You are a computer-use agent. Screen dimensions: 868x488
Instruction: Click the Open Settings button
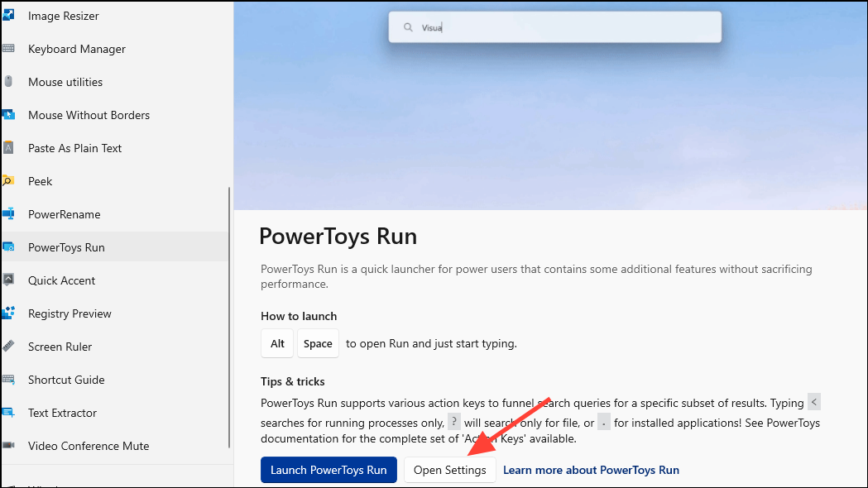[x=450, y=470]
